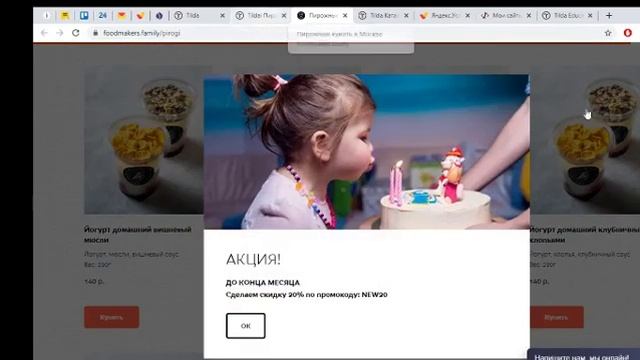The height and width of the screenshot is (360, 640).
Task: Open the Opera icon in the toolbar
Action: point(627,33)
